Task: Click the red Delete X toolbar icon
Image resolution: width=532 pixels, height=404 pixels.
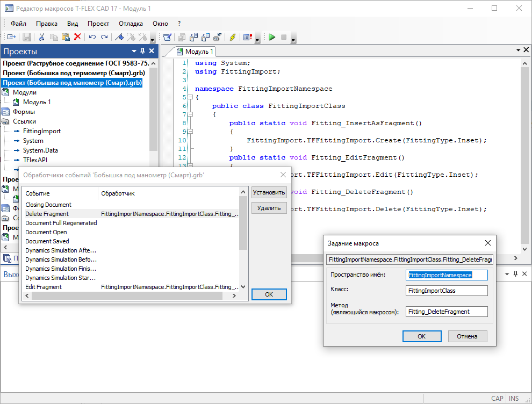Action: 77,37
